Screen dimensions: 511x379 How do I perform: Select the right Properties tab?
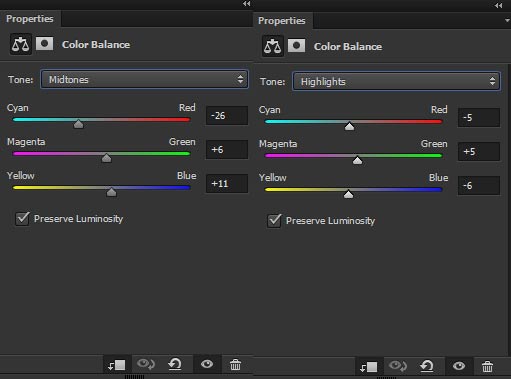point(282,21)
